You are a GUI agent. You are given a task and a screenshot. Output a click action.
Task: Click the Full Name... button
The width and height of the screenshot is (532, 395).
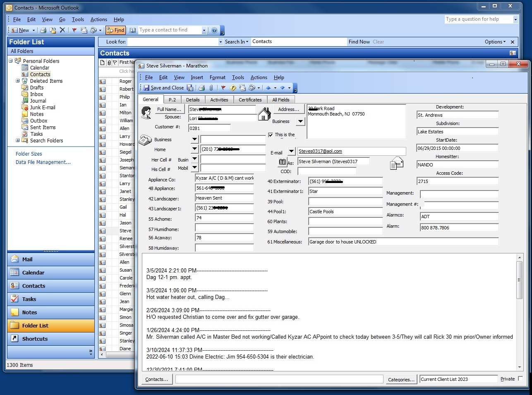(169, 109)
